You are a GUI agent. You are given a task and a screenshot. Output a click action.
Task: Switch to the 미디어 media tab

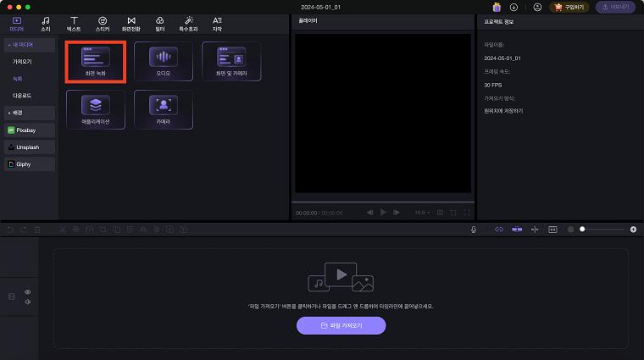coord(17,25)
